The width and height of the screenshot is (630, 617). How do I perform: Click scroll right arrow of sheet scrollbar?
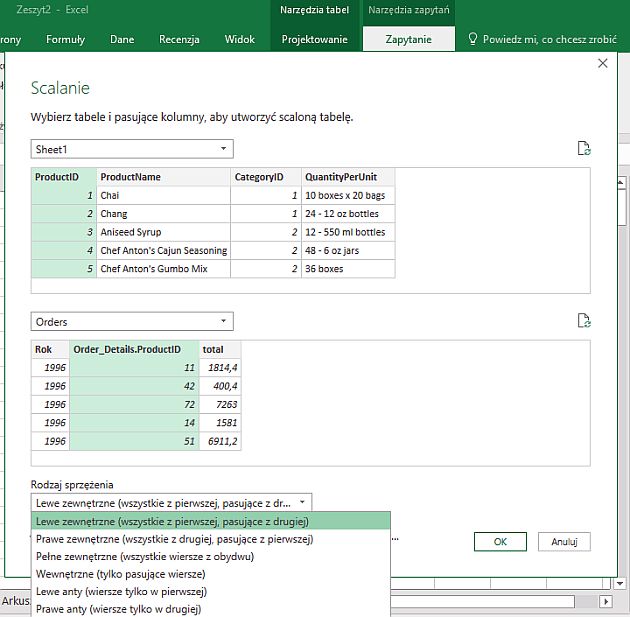(x=606, y=601)
